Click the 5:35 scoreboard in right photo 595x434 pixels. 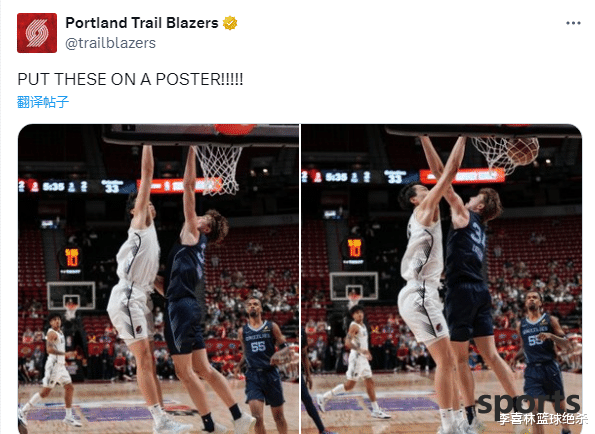pos(336,177)
